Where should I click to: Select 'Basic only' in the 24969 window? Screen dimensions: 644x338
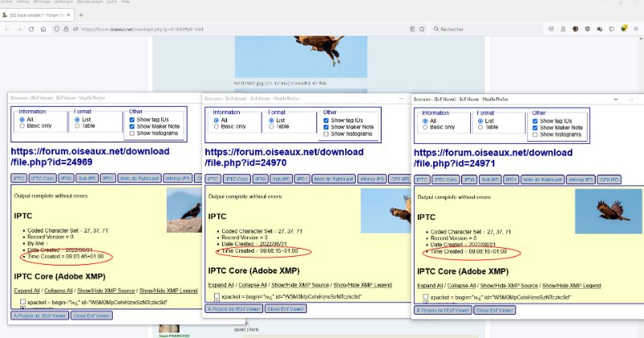(23, 126)
